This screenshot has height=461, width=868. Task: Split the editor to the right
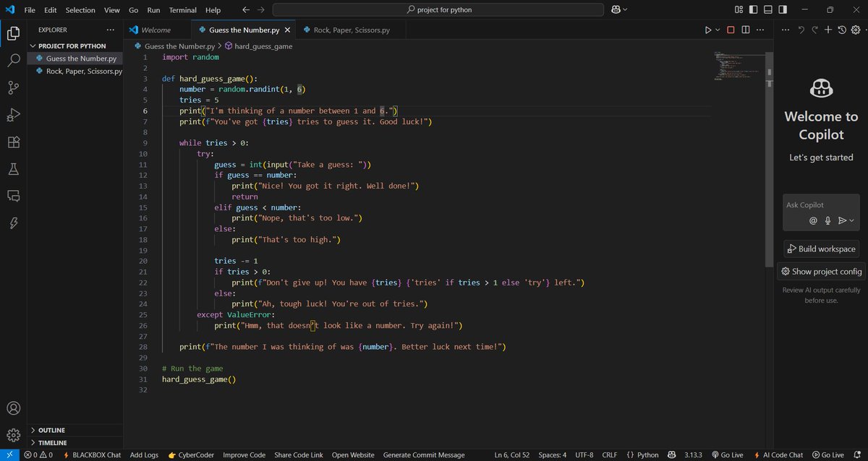pos(746,30)
